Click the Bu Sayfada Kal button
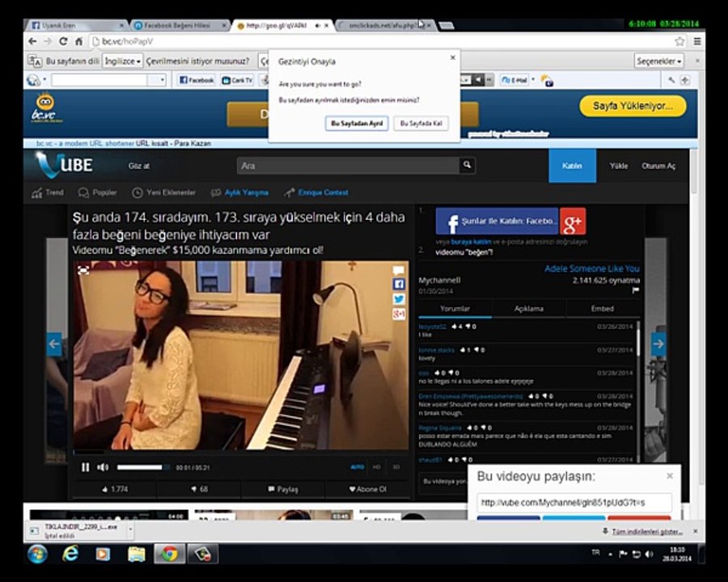728x582 pixels. click(x=421, y=124)
